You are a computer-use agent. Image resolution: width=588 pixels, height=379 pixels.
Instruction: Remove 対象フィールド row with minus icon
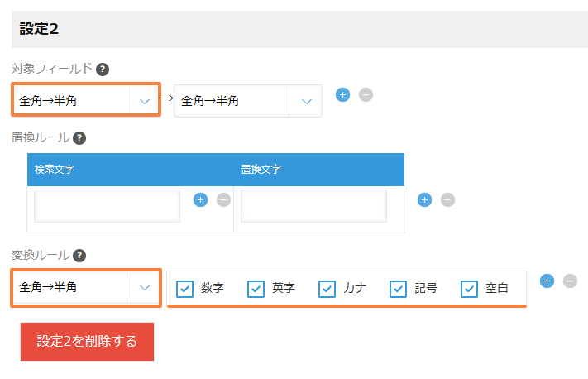[x=366, y=94]
